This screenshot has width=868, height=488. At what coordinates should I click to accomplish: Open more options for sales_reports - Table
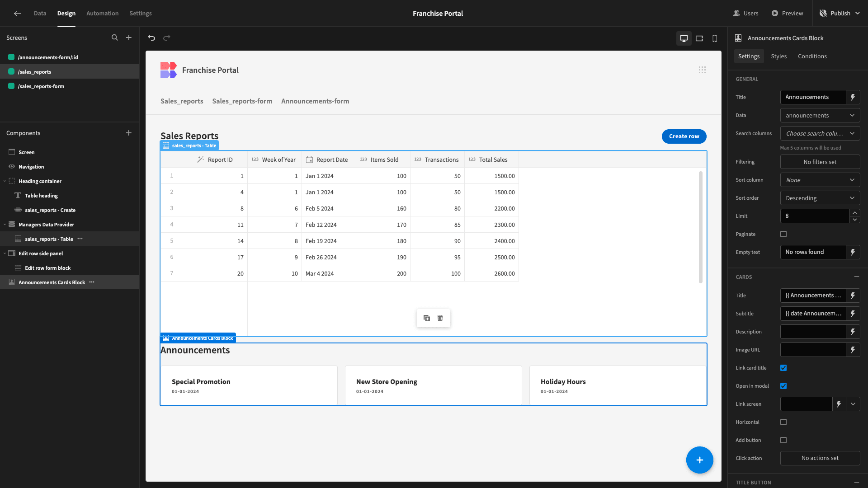point(80,239)
